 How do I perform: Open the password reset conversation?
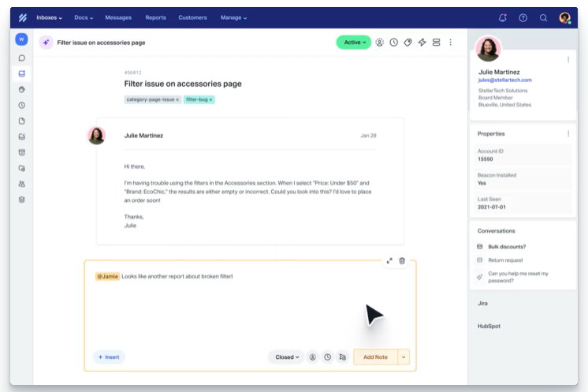[518, 277]
